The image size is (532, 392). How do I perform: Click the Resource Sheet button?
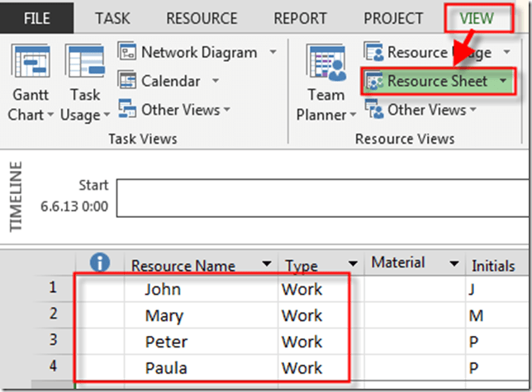pyautogui.click(x=435, y=81)
